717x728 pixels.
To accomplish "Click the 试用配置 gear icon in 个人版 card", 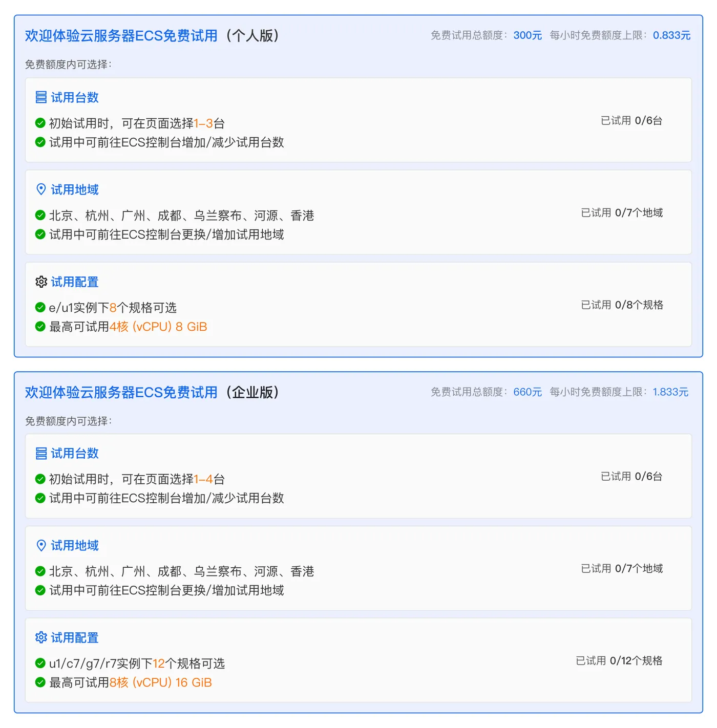I will click(x=41, y=281).
